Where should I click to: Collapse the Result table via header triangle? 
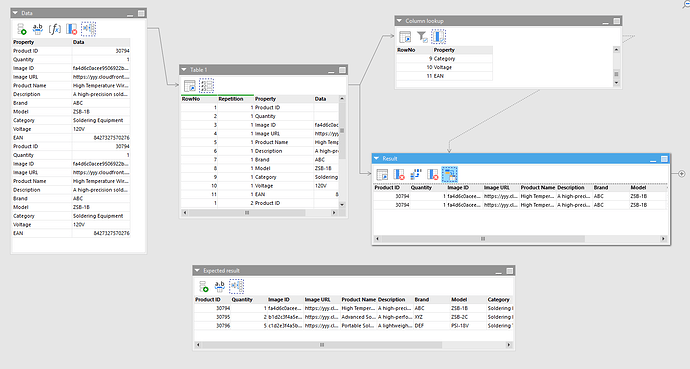[x=376, y=158]
